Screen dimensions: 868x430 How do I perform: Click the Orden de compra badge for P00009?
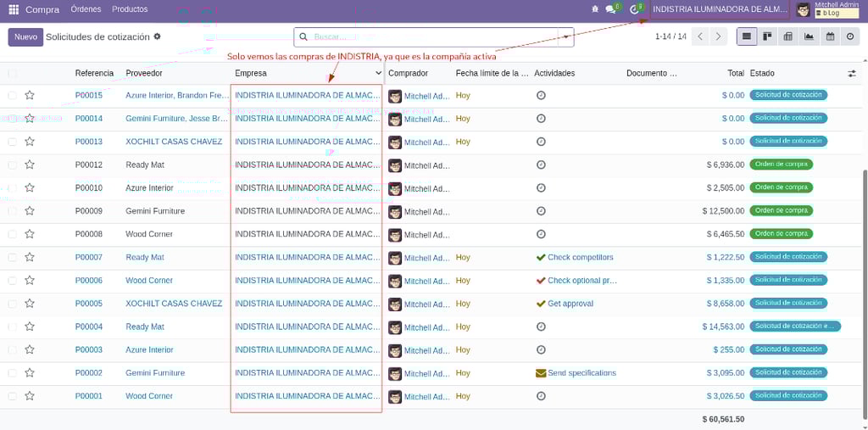click(781, 210)
